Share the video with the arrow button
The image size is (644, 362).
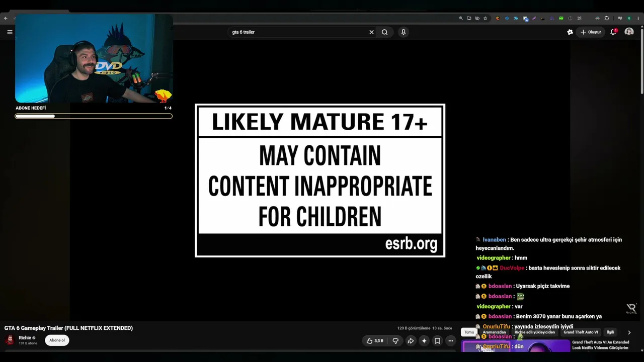click(411, 341)
